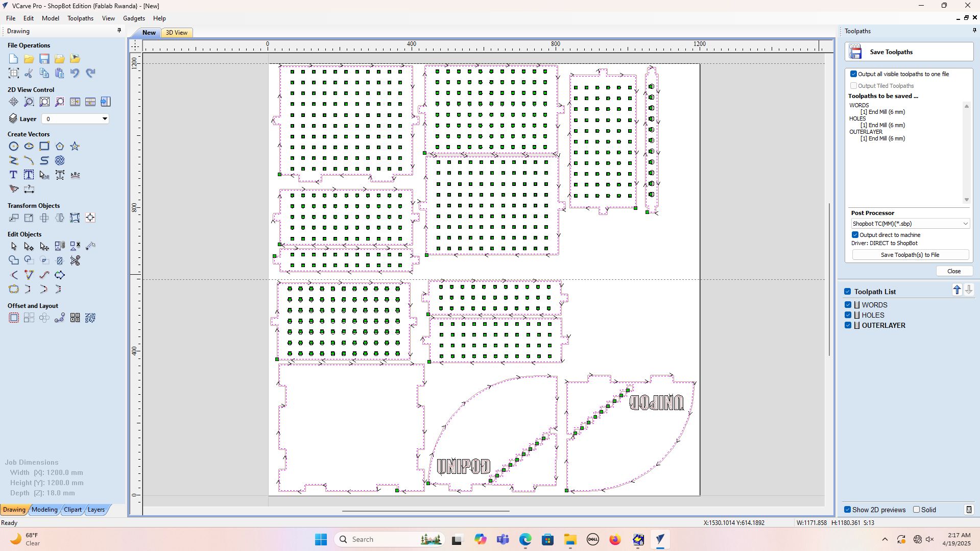Switch to the Modeling tab

tap(44, 510)
